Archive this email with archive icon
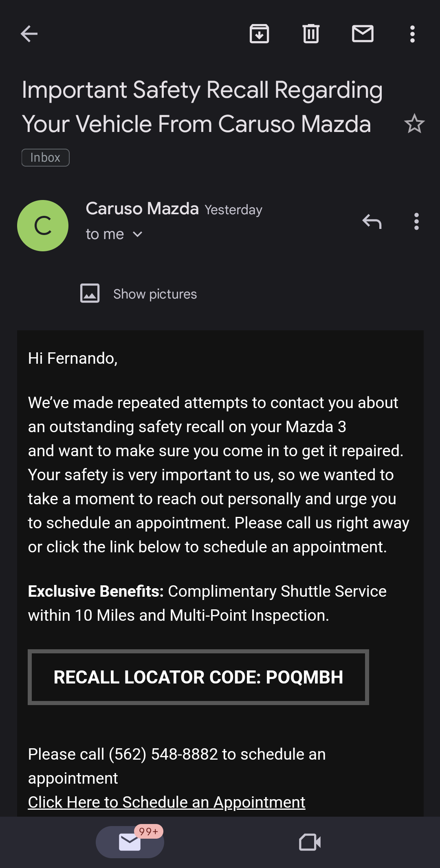The height and width of the screenshot is (868, 440). (259, 34)
